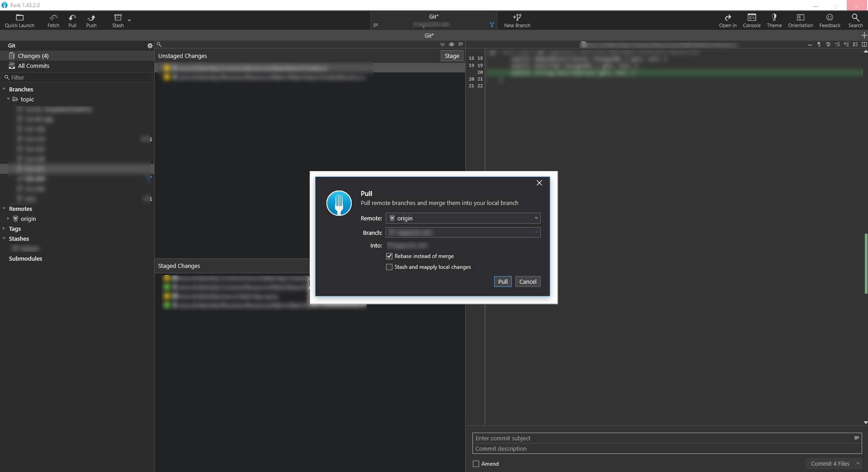
Task: Open the git Console
Action: (x=751, y=20)
